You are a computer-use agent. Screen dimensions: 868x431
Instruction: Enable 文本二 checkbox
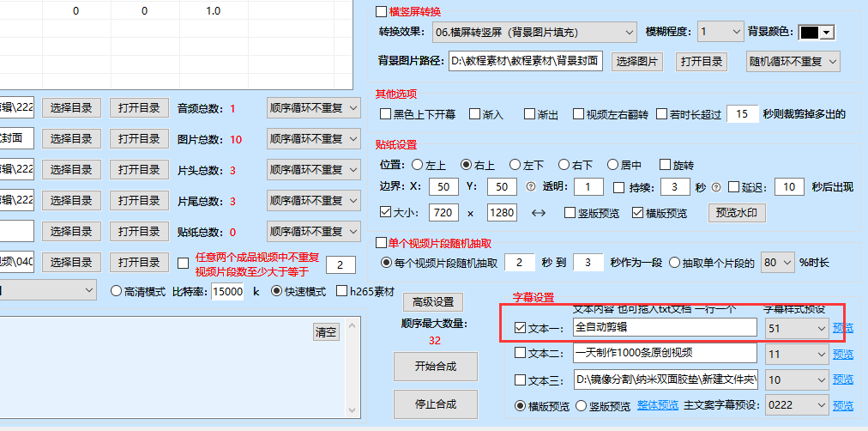[520, 353]
